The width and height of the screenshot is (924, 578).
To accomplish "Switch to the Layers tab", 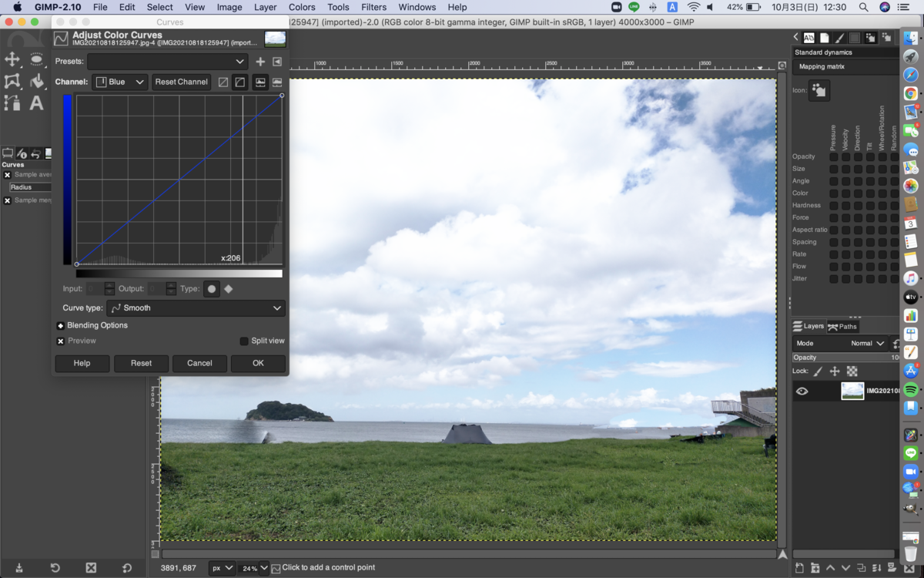I will pyautogui.click(x=808, y=326).
